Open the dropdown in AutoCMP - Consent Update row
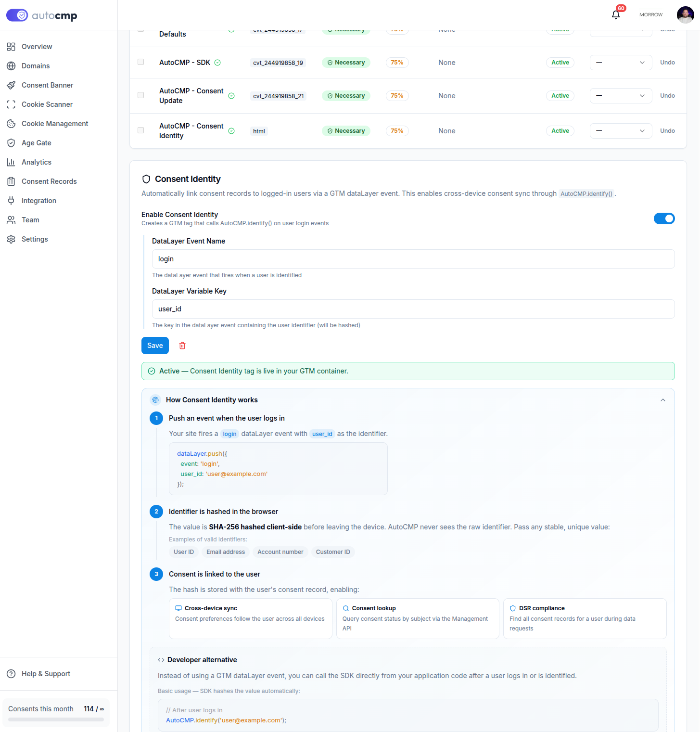 tap(621, 96)
